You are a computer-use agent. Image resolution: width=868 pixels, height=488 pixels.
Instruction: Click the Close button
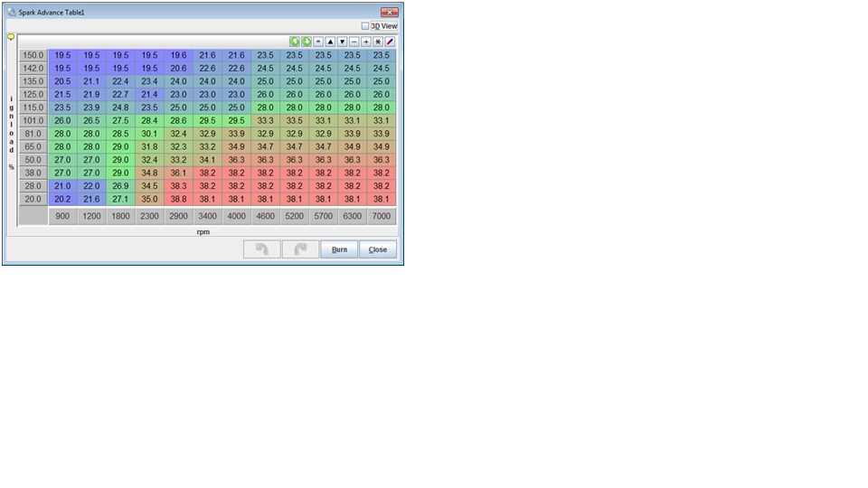click(378, 249)
